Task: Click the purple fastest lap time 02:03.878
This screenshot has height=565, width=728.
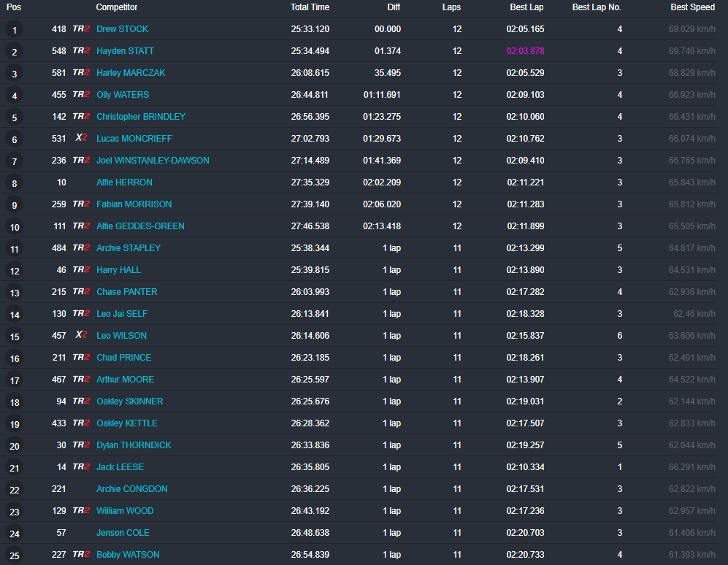Action: (x=525, y=51)
